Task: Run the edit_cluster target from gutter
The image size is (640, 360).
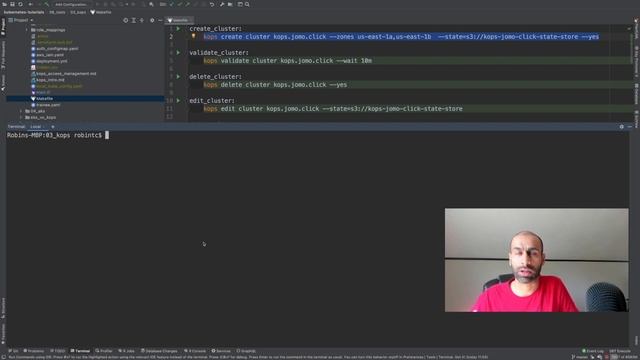Action: point(178,100)
